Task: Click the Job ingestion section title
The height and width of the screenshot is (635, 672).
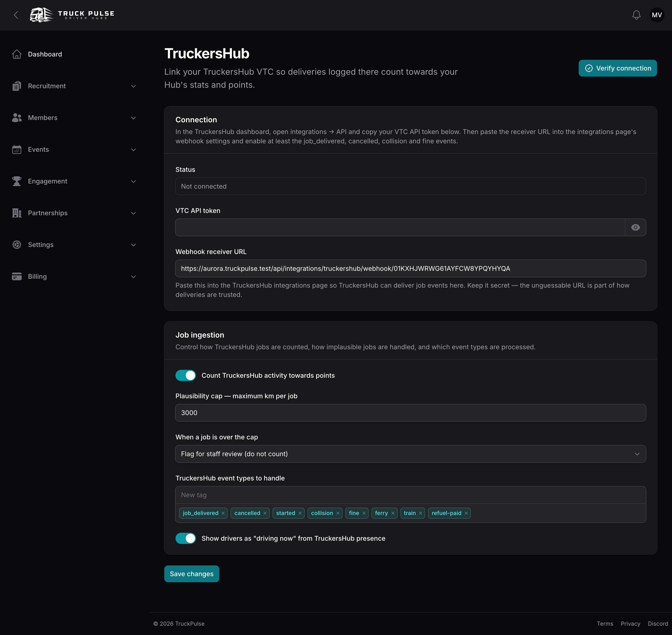Action: pos(200,335)
